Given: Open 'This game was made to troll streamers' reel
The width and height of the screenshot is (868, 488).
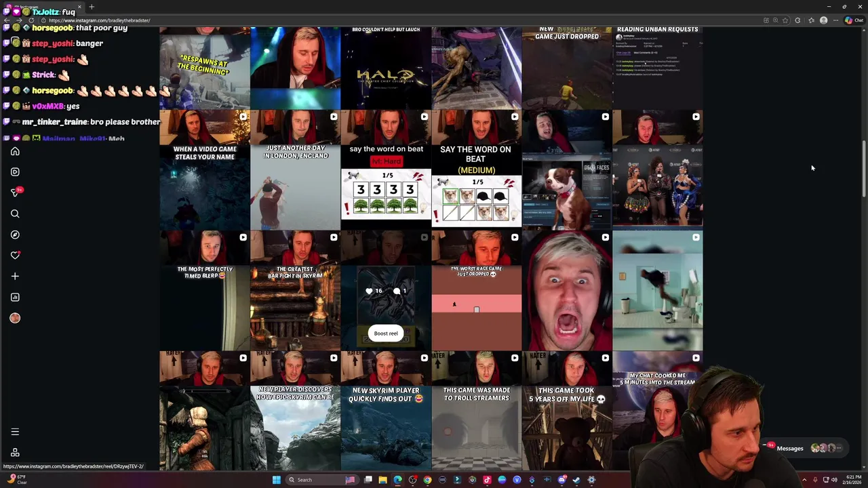Looking at the screenshot, I should point(477,411).
